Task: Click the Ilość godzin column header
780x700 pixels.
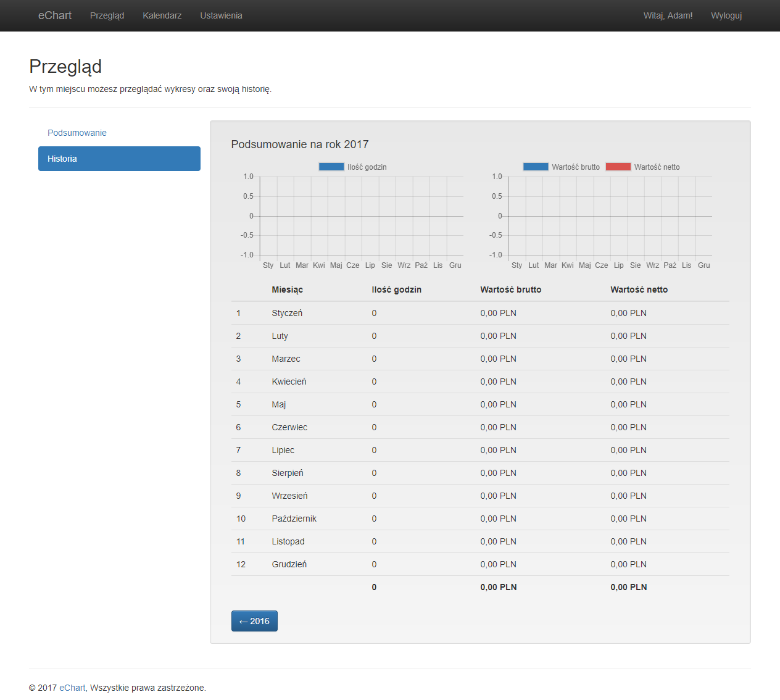Action: coord(396,290)
